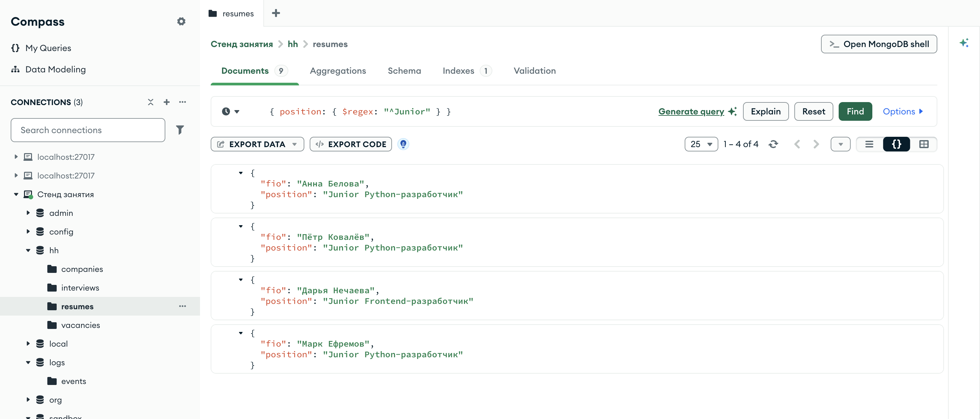Click the blue lightbulb insight icon
Screen dimensions: 980x419
(403, 144)
